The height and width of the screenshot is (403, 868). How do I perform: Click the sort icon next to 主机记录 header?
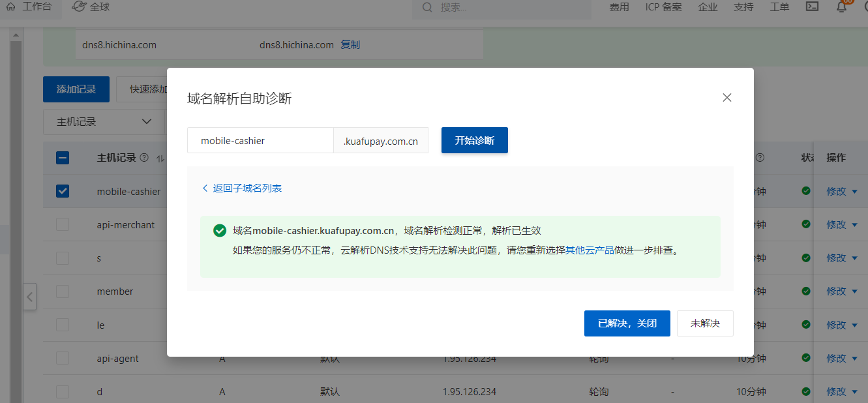[x=160, y=158]
